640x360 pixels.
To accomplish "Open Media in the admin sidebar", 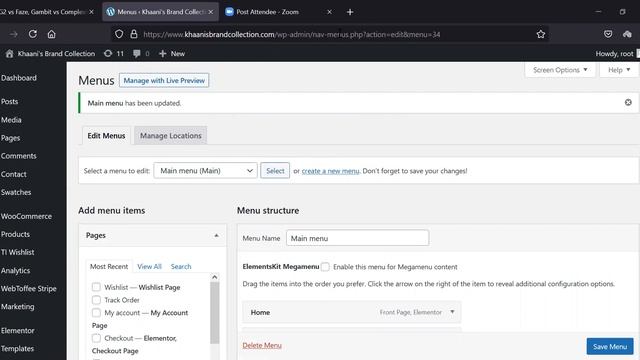I will coord(11,120).
